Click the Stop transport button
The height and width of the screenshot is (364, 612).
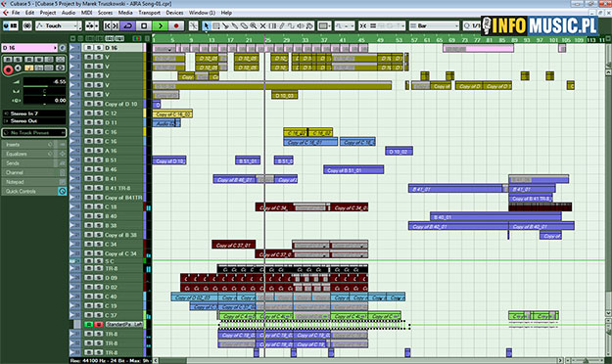point(144,25)
